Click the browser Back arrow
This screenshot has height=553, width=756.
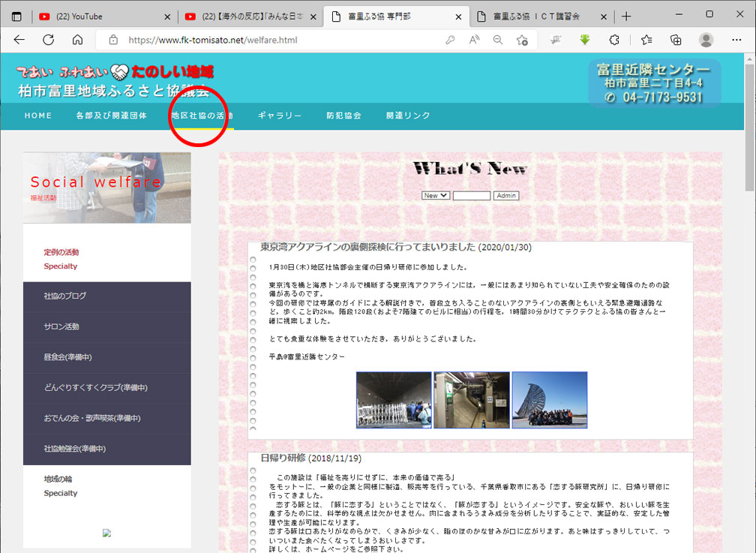click(19, 40)
